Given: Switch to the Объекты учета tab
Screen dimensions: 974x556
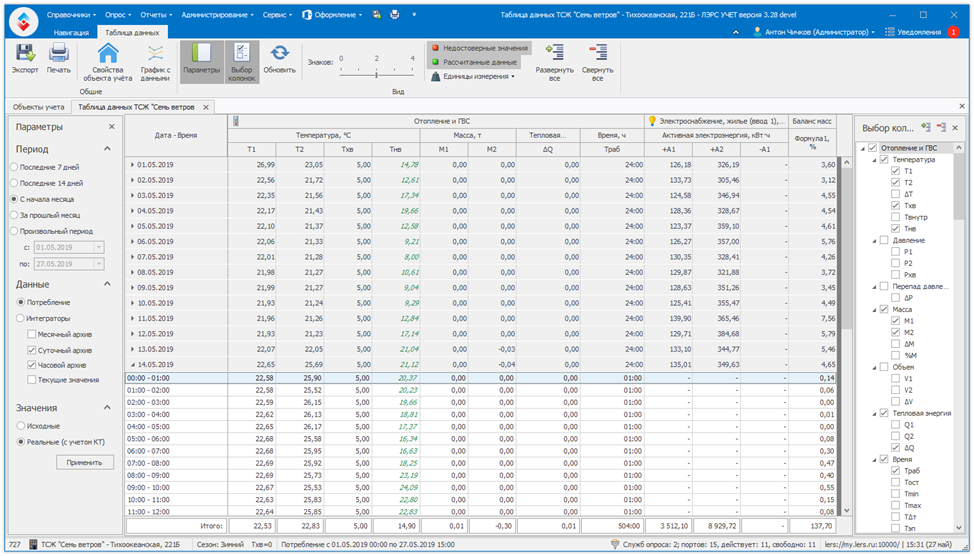Looking at the screenshot, I should (x=39, y=107).
